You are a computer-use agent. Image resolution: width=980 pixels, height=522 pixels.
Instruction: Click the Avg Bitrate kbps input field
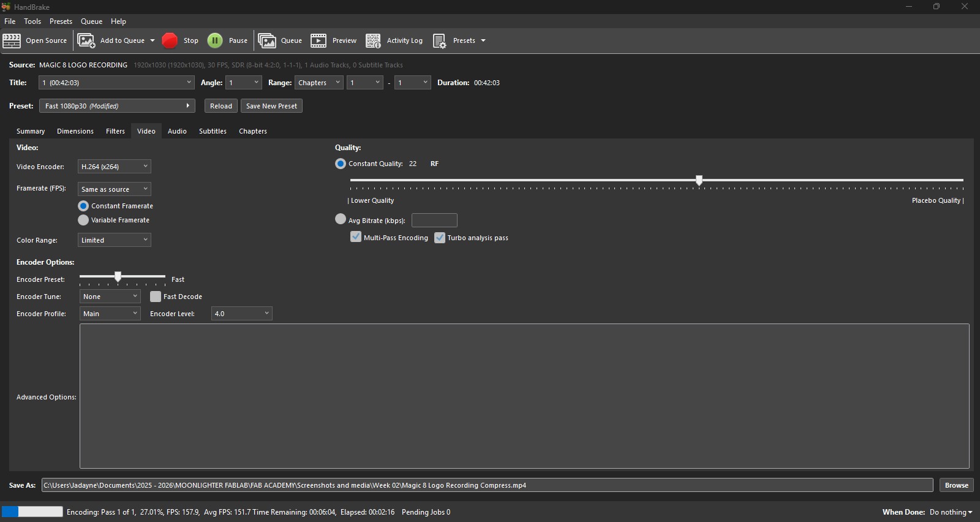(x=434, y=220)
